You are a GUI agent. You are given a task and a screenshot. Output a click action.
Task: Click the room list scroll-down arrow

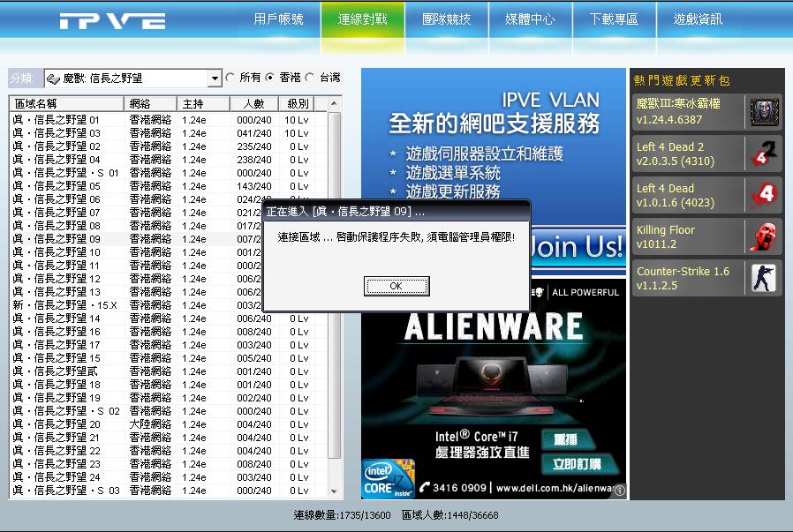tap(334, 491)
